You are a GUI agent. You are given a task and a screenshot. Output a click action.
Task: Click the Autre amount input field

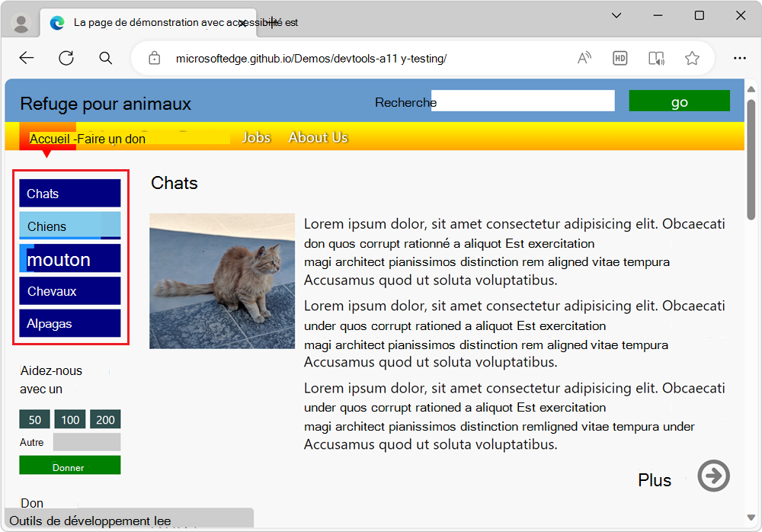(86, 442)
